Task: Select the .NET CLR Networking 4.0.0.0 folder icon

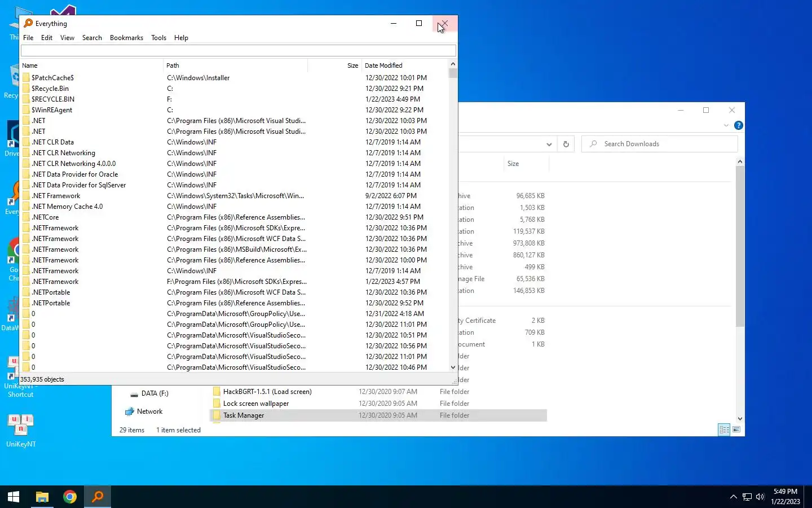Action: 26,164
